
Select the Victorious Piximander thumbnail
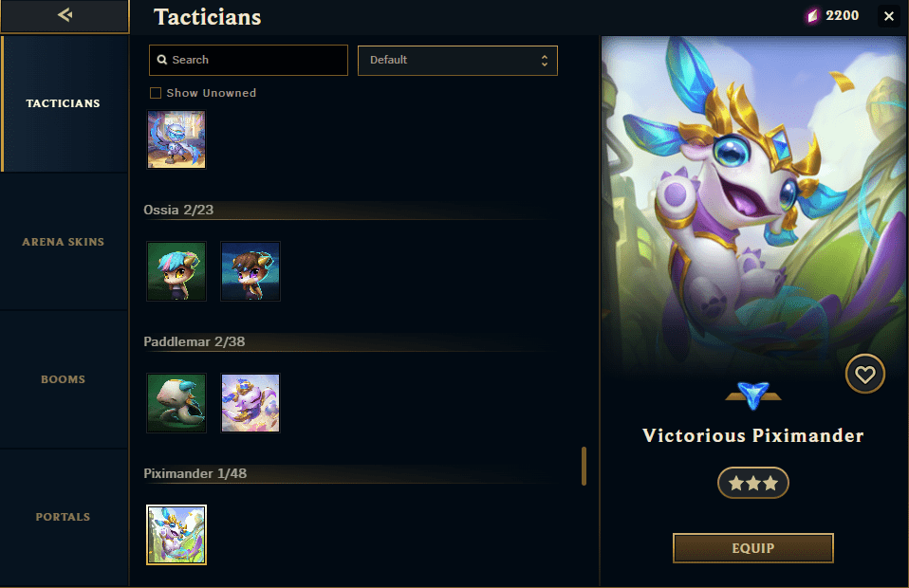(176, 534)
